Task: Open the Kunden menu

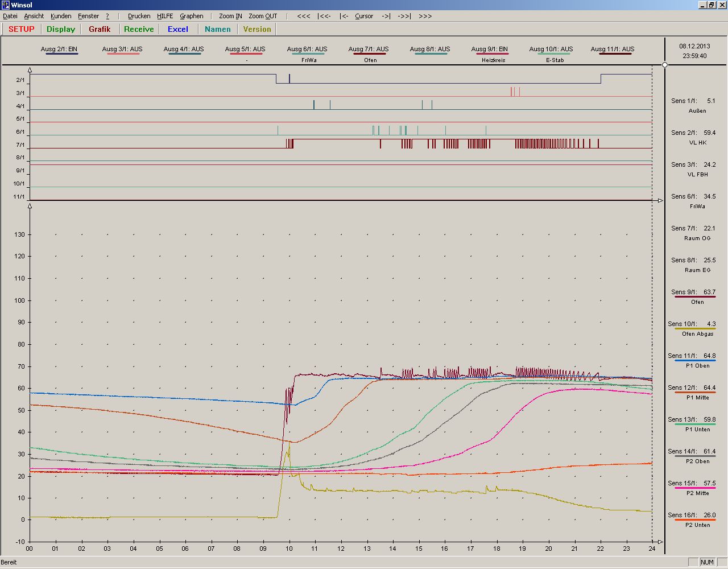Action: click(61, 16)
